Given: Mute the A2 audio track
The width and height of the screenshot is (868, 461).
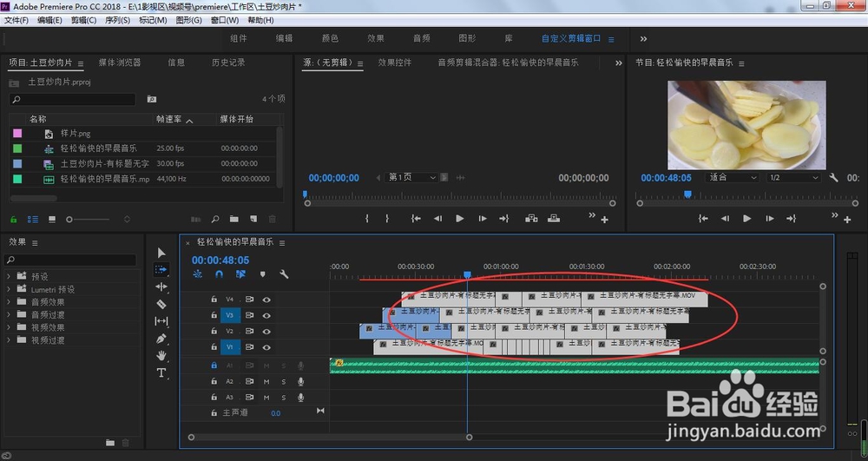Looking at the screenshot, I should (x=266, y=381).
